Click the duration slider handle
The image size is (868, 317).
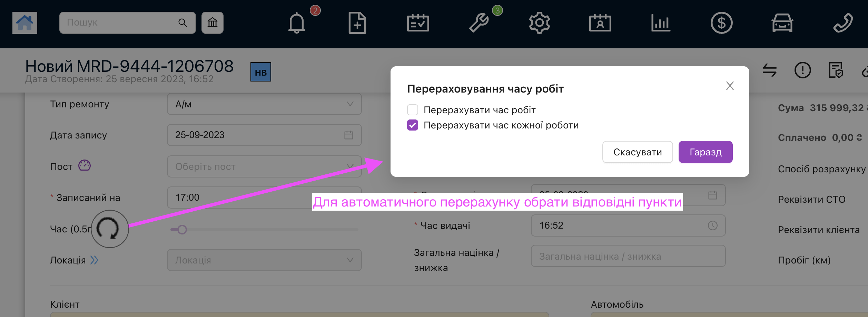[182, 230]
